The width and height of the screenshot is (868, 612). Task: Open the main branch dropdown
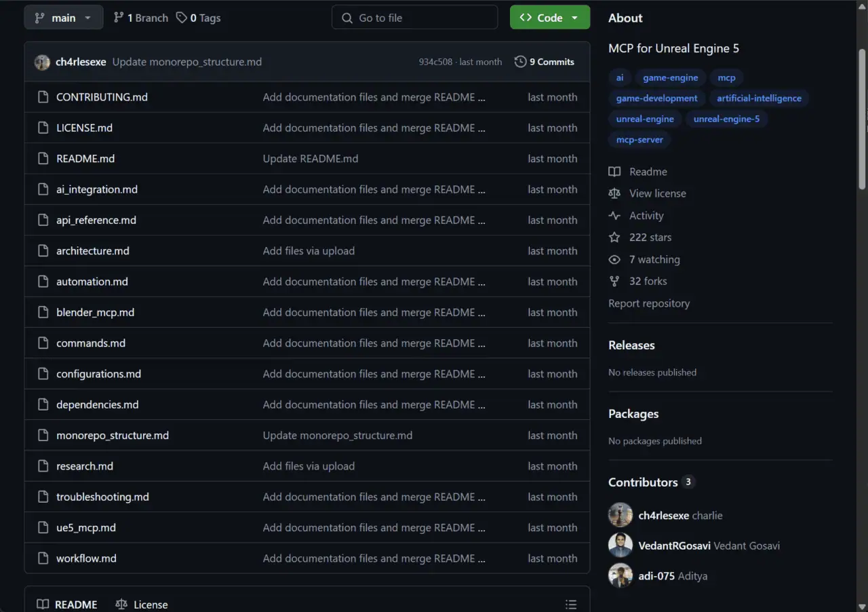64,18
